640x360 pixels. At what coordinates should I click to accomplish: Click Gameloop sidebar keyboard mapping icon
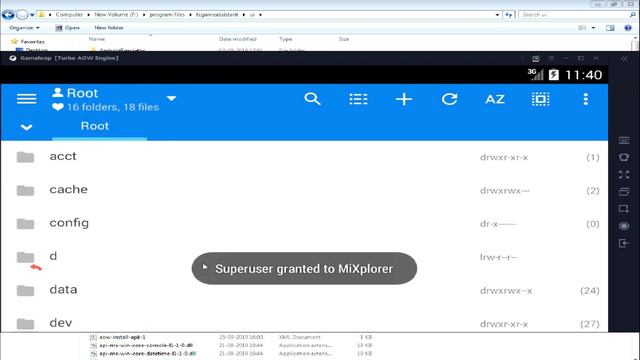(624, 140)
